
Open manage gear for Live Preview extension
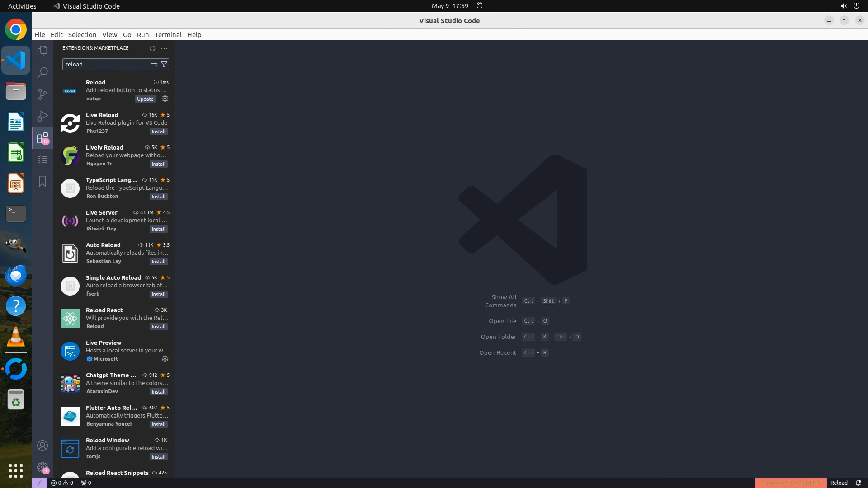coord(165,359)
